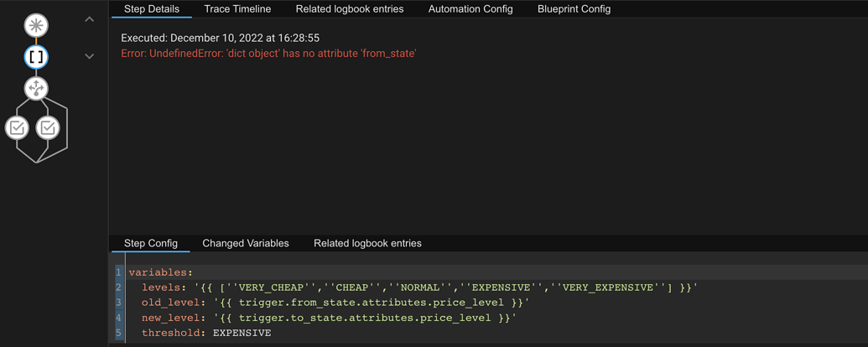Go to previous step with up chevron
This screenshot has height=347, width=868.
90,19
